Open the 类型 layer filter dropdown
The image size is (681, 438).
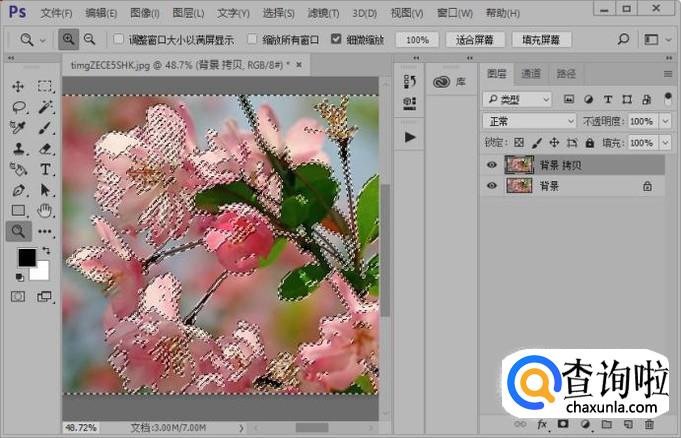(x=516, y=99)
